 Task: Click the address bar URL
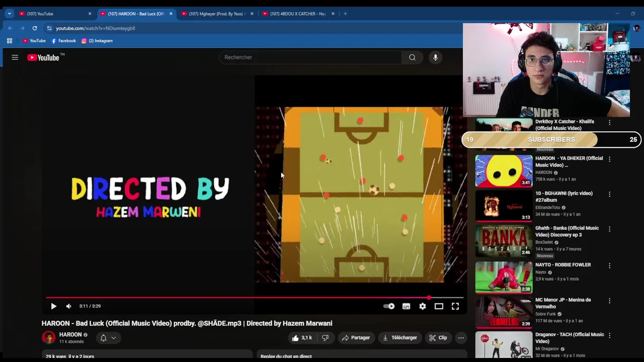(96, 28)
